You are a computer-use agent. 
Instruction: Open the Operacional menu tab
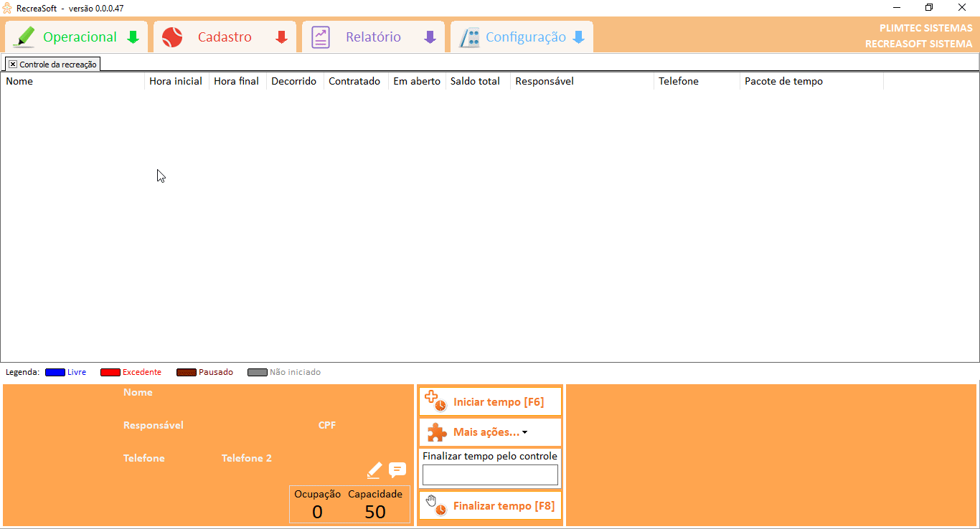coord(77,37)
